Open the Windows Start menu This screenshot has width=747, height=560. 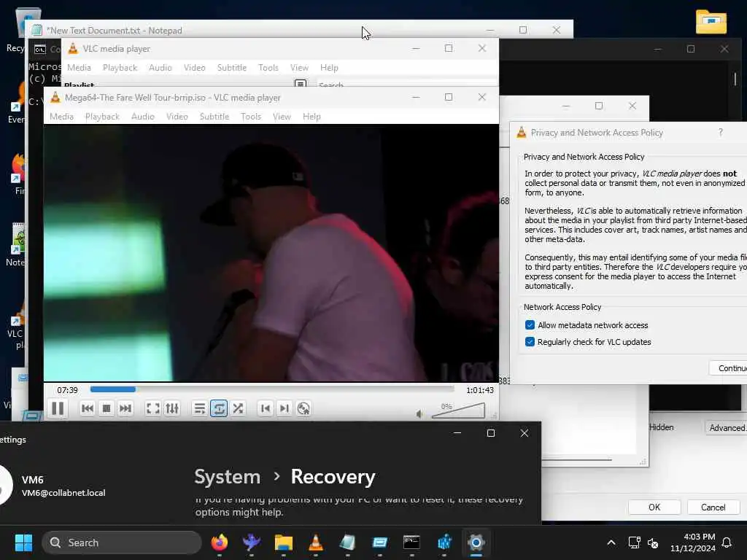pyautogui.click(x=23, y=542)
